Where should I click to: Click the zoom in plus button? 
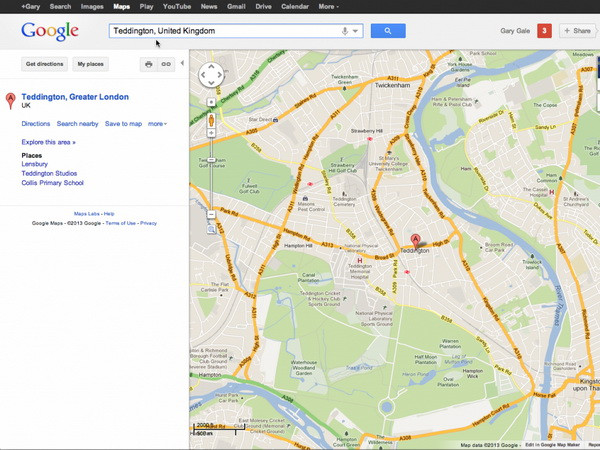(211, 133)
